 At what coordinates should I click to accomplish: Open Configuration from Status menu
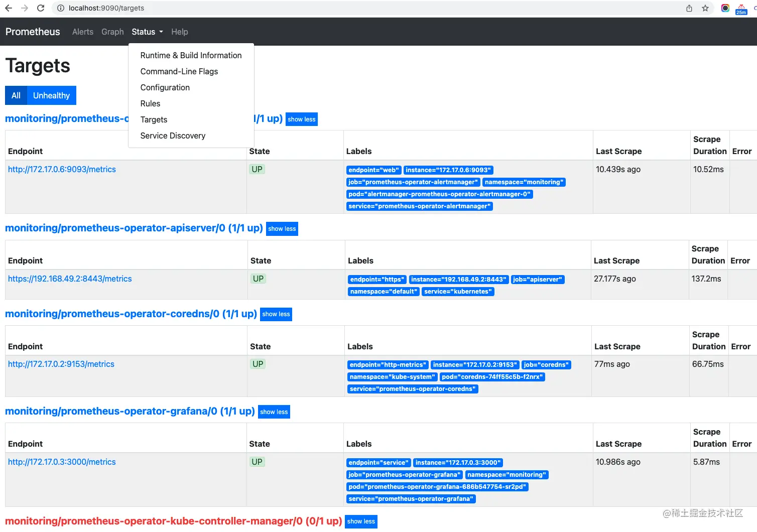point(191,87)
